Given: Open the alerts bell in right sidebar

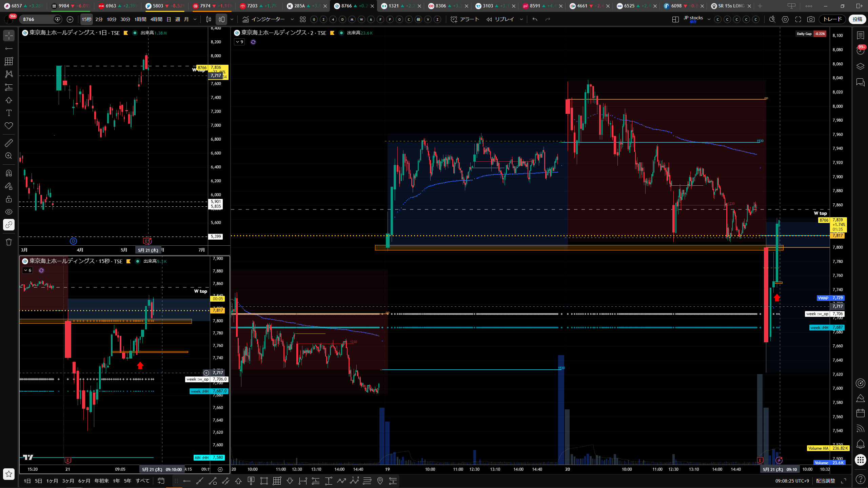Looking at the screenshot, I should (860, 444).
